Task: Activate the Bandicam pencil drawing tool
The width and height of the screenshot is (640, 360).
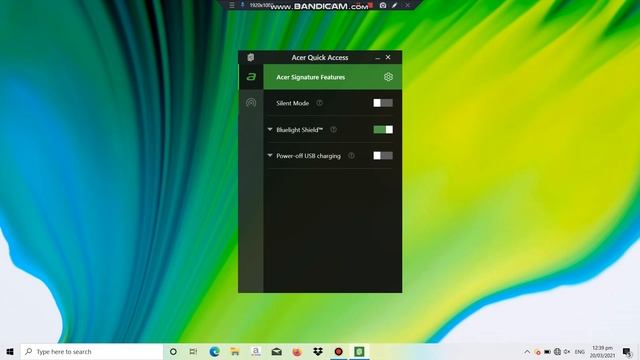Action: click(x=394, y=5)
